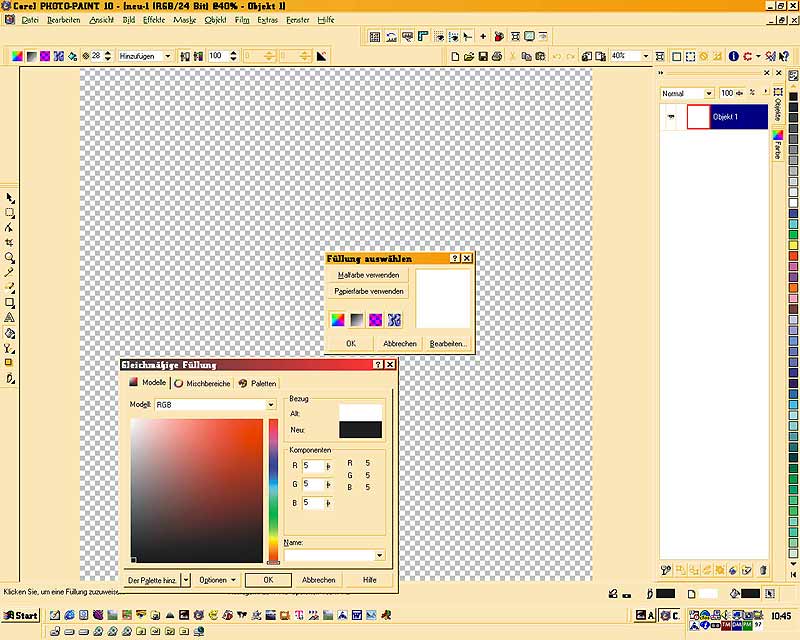The width and height of the screenshot is (800, 640).
Task: Select the Crop tool in toolbox
Action: click(x=10, y=242)
